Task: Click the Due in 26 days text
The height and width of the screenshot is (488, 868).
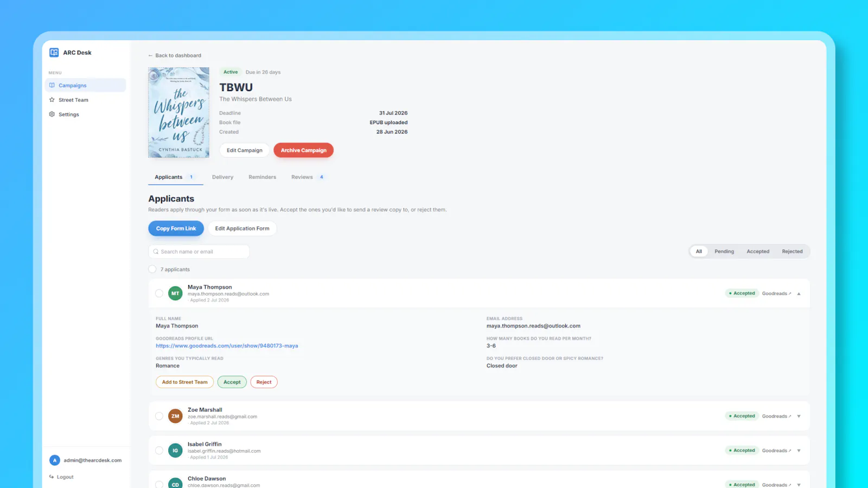Action: click(263, 72)
